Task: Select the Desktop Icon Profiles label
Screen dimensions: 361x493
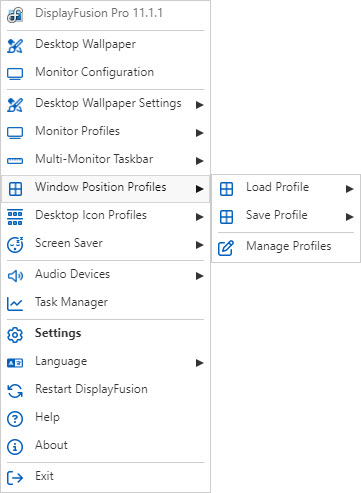Action: pos(91,215)
